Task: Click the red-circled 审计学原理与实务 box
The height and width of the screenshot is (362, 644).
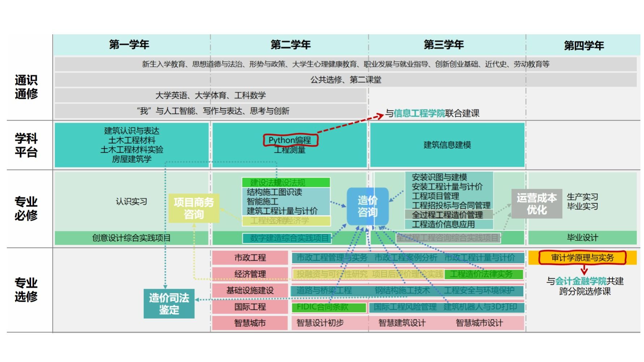Action: [582, 258]
